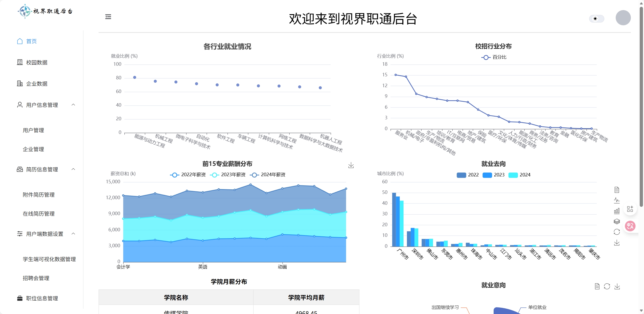The height and width of the screenshot is (314, 644).
Task: Refresh the 就业意向 chart with restore icon
Action: pos(607,286)
